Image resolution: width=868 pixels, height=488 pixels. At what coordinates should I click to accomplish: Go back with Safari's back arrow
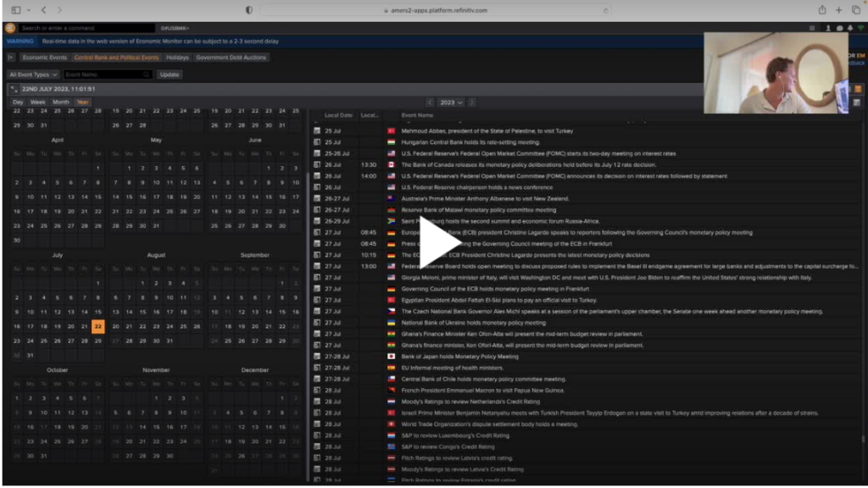[44, 10]
